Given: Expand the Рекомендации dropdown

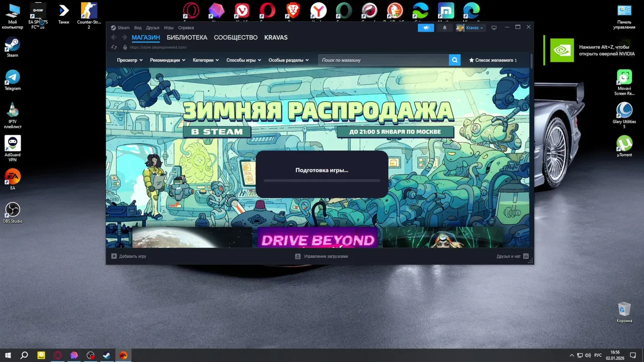Looking at the screenshot, I should coord(168,60).
